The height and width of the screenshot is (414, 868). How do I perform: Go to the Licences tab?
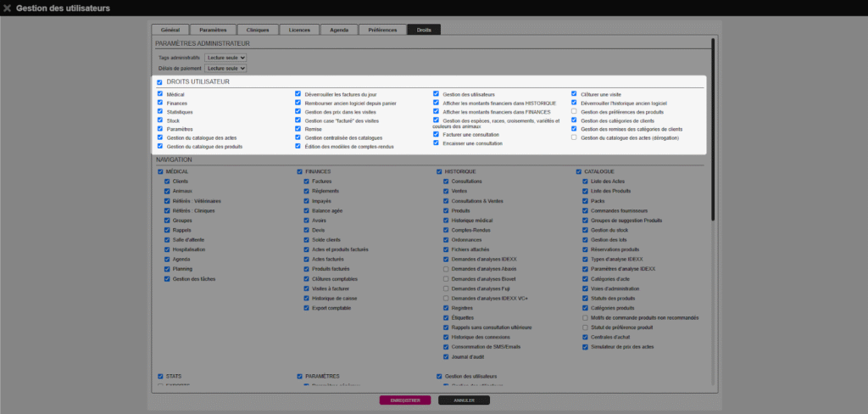click(300, 30)
